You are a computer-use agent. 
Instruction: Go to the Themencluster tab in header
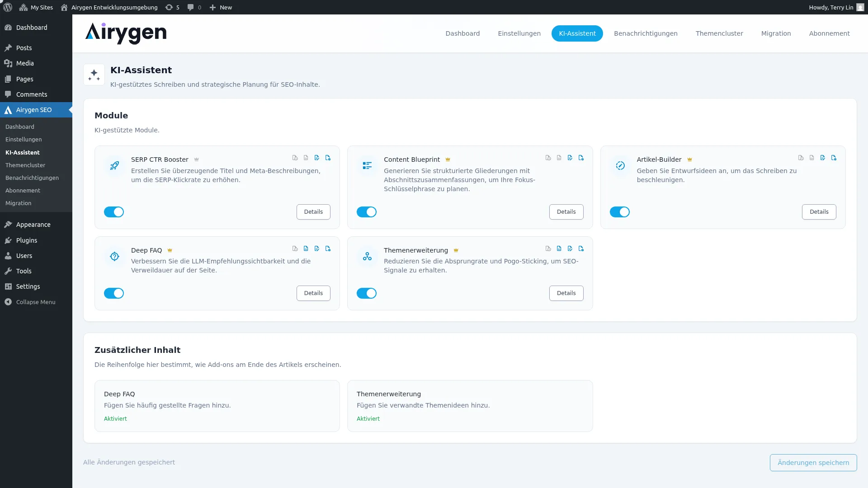(x=719, y=33)
